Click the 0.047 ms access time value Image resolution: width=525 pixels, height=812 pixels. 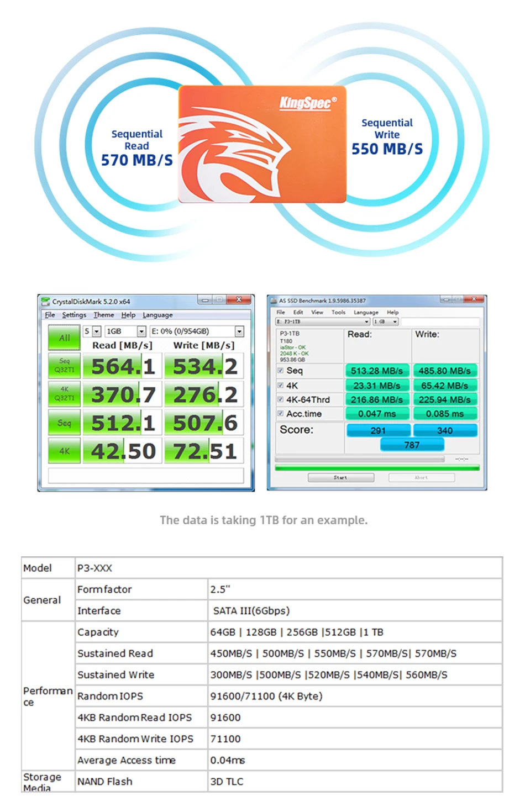[377, 414]
